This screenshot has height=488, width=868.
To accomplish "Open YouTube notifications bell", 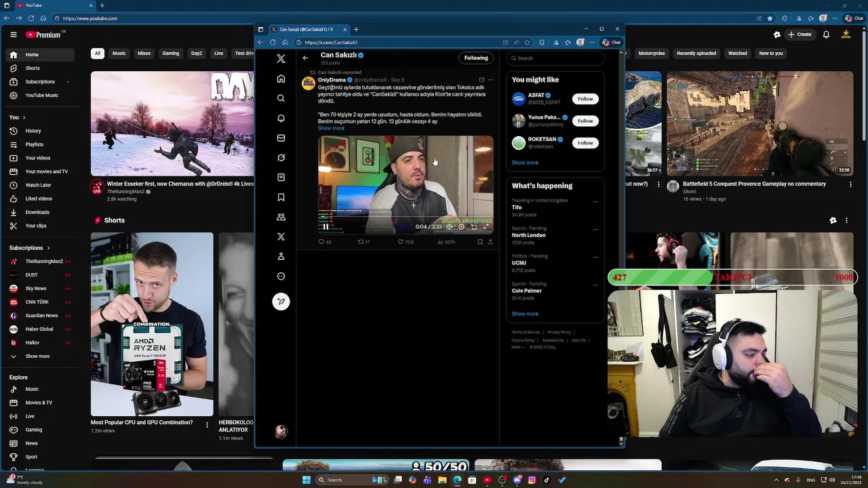I will pyautogui.click(x=826, y=35).
